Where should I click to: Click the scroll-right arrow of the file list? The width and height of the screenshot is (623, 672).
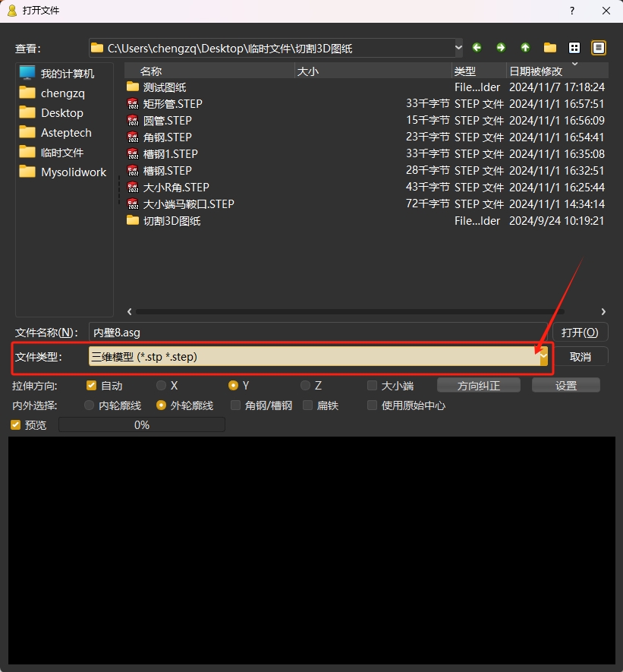(603, 311)
